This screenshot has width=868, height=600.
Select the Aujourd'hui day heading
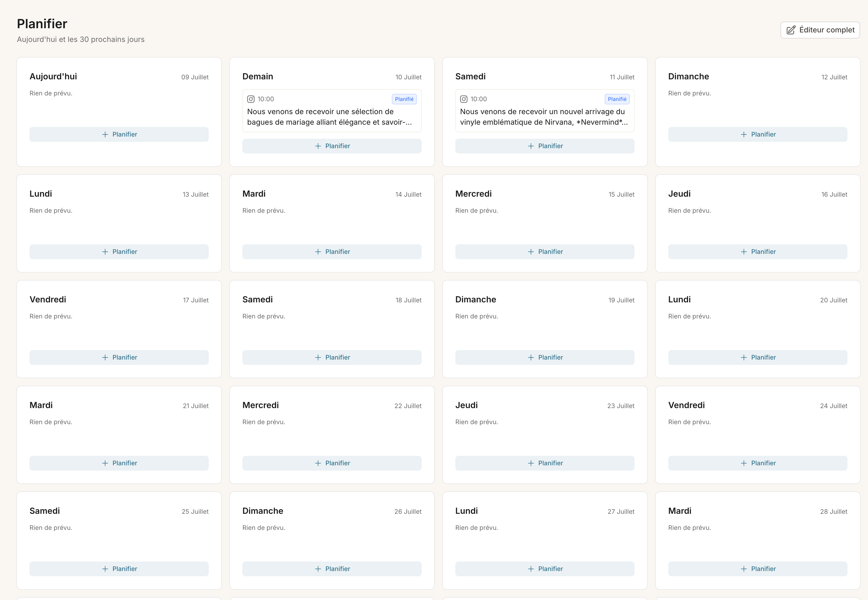coord(53,77)
